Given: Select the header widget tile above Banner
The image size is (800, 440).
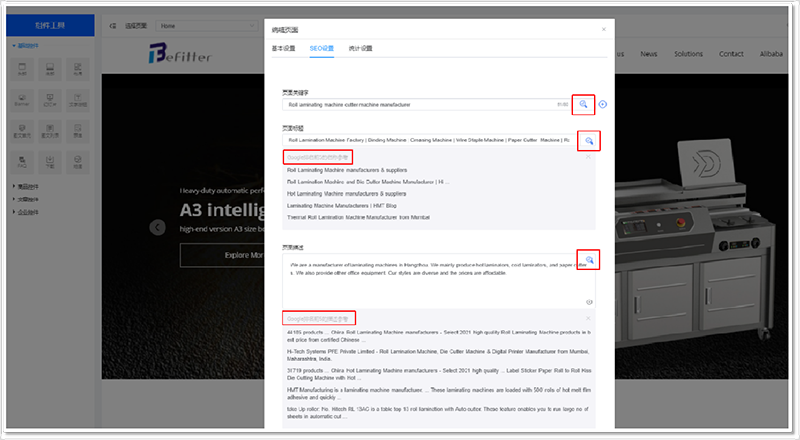Looking at the screenshot, I should (22, 69).
